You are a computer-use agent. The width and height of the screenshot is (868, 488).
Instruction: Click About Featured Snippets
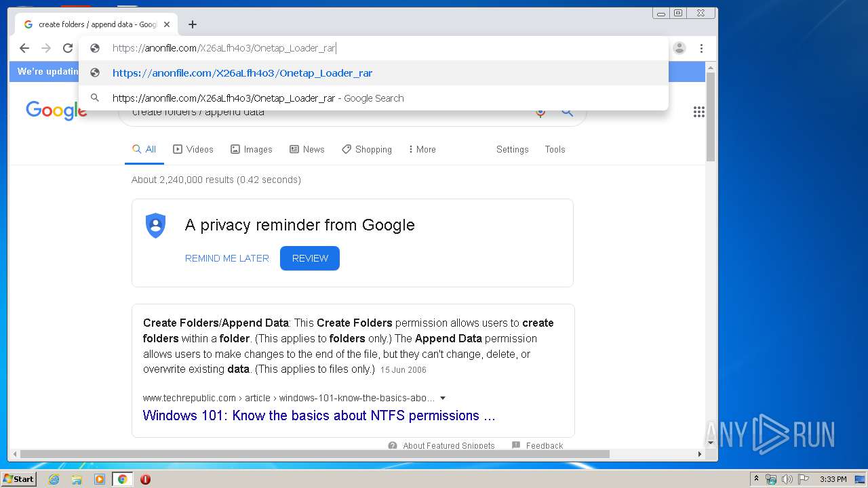(x=441, y=445)
